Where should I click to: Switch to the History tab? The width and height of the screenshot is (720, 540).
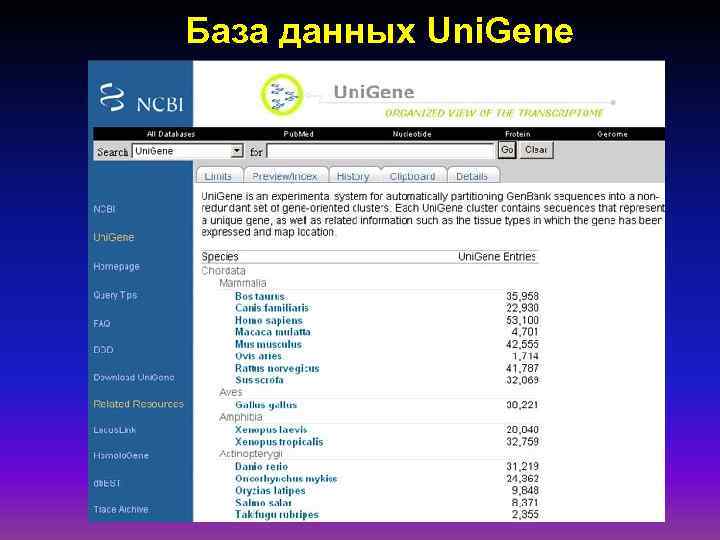353,176
